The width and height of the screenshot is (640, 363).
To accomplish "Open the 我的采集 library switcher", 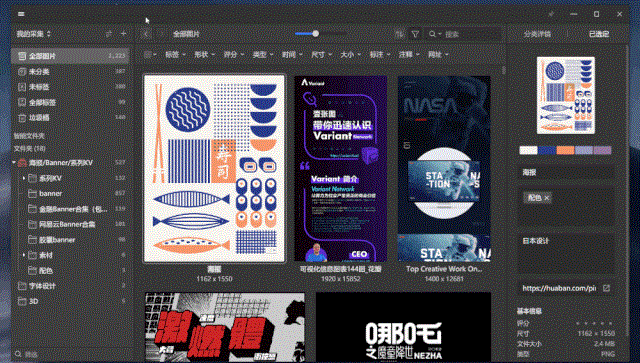I will pos(33,34).
